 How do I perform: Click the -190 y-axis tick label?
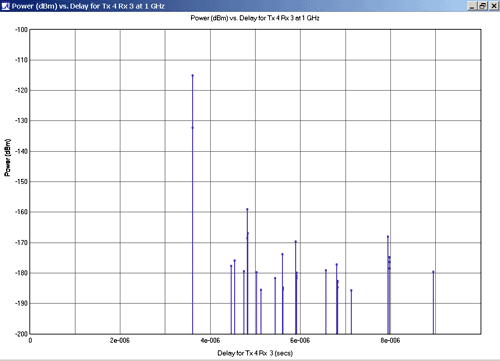[x=21, y=303]
